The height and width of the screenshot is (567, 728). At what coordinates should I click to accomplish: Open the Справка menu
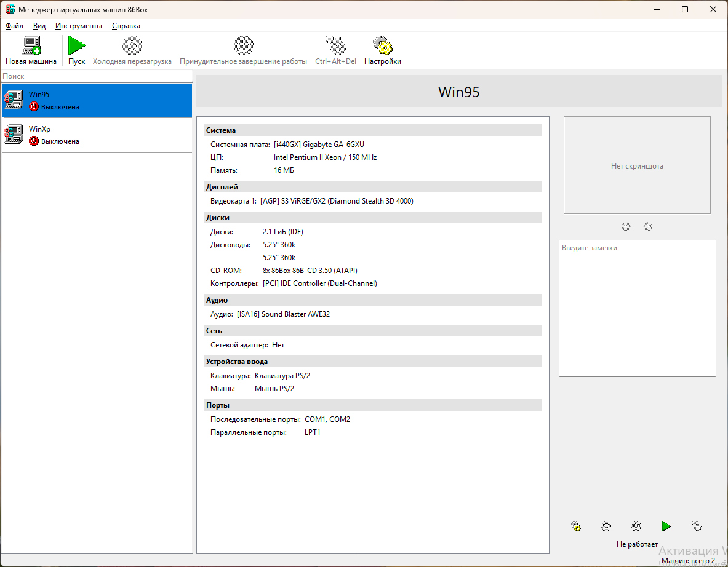126,26
